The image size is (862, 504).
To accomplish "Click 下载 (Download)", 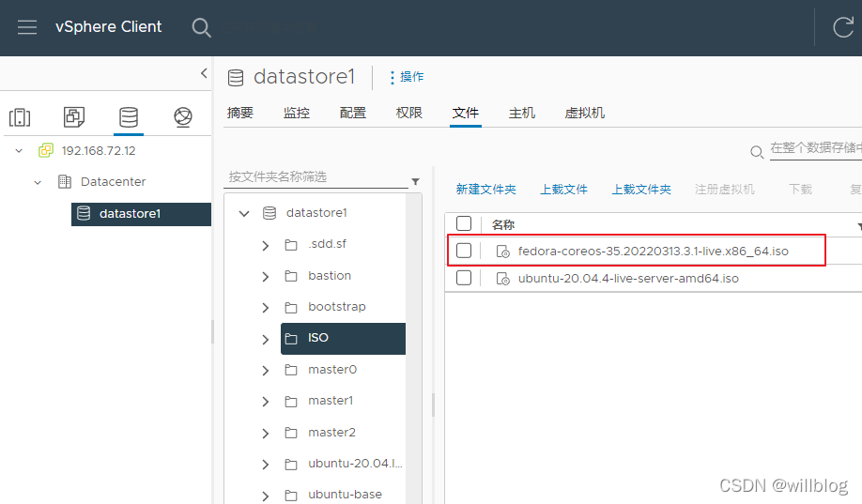I will tap(800, 190).
